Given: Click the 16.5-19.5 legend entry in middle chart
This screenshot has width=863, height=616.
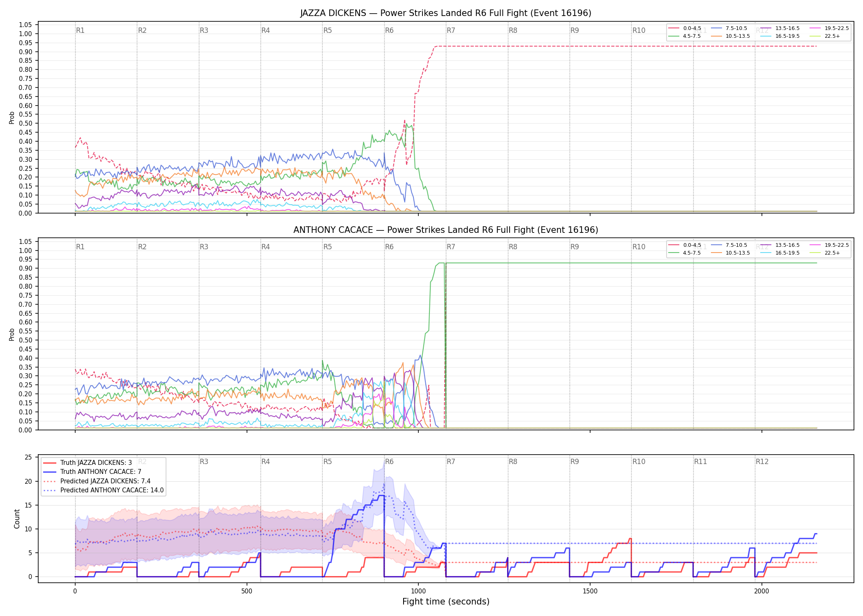Looking at the screenshot, I should (x=780, y=253).
